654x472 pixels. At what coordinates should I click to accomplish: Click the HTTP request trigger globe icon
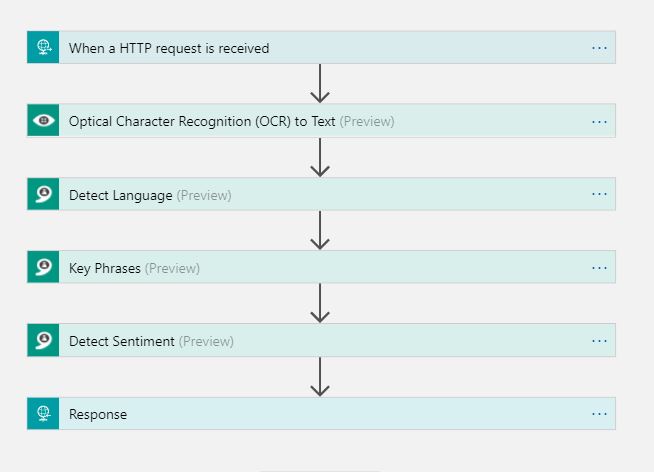pos(43,48)
